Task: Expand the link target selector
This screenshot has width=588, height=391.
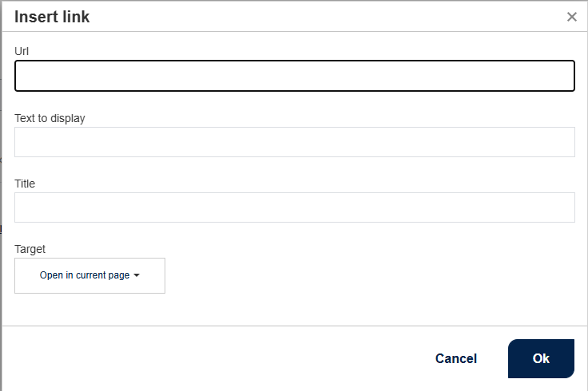Action: pos(89,275)
